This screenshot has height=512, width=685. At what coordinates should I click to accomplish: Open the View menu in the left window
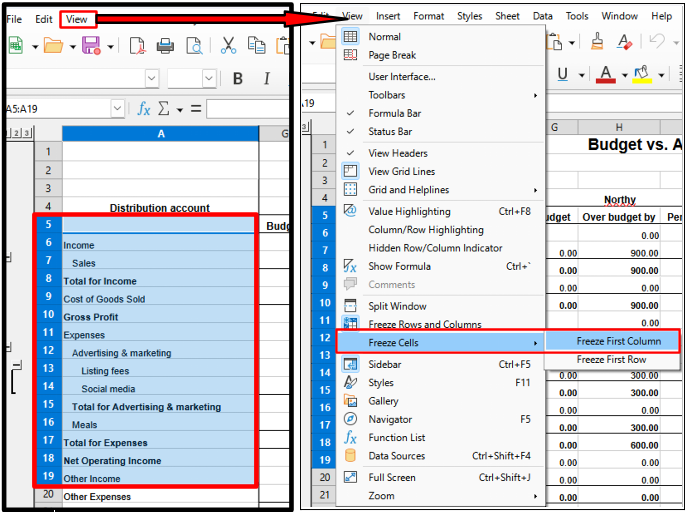[x=77, y=19]
